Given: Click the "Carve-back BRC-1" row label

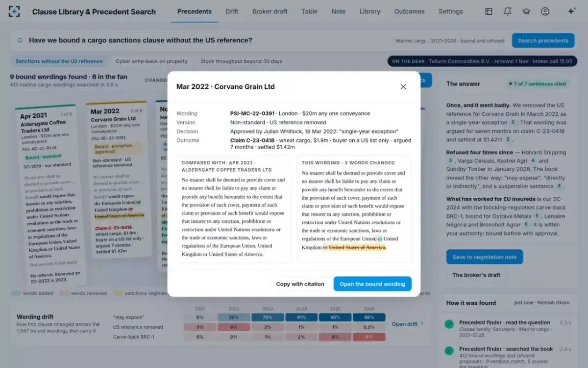Looking at the screenshot, I should coord(133,337).
